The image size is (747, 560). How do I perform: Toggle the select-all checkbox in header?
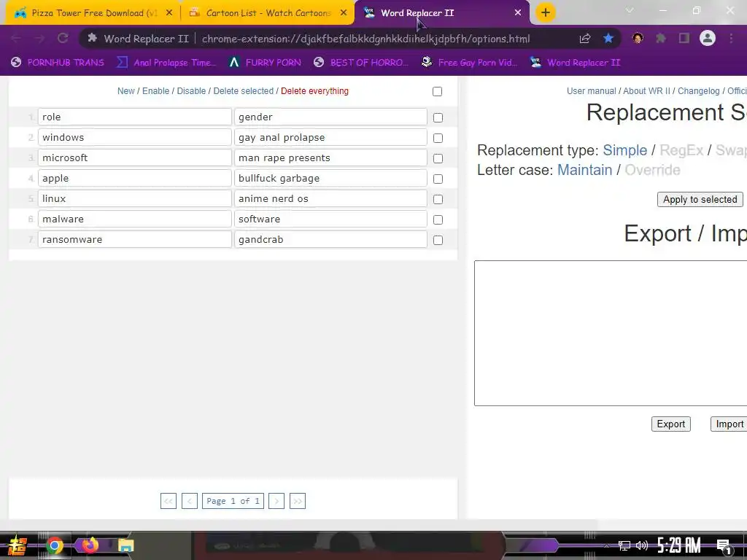click(x=438, y=91)
